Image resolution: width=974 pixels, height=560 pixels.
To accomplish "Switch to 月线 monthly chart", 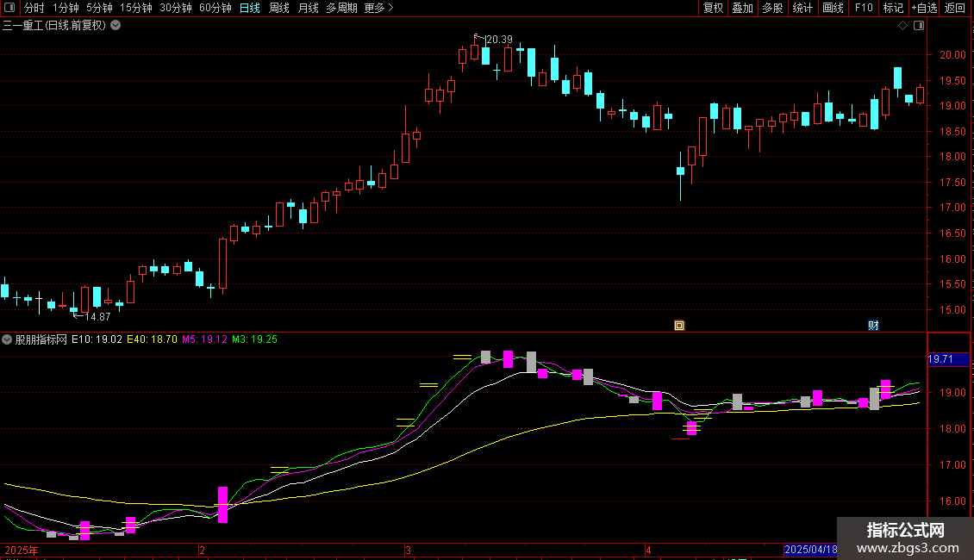I will click(x=308, y=8).
